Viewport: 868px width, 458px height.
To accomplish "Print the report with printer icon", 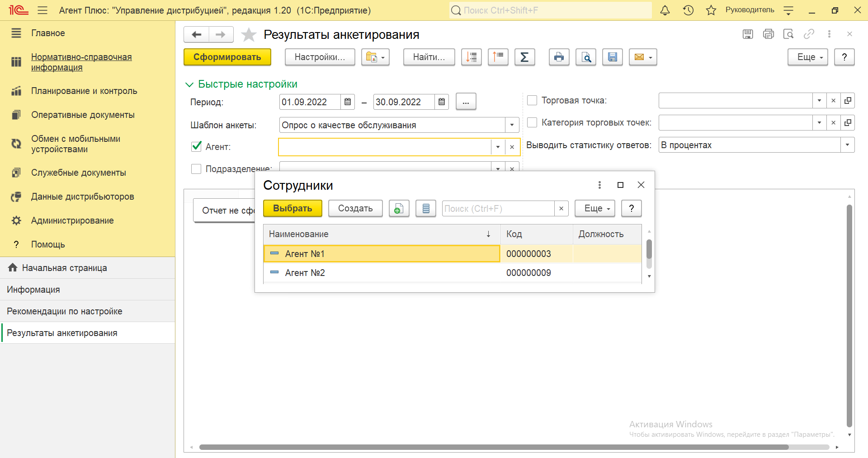I will pos(559,57).
